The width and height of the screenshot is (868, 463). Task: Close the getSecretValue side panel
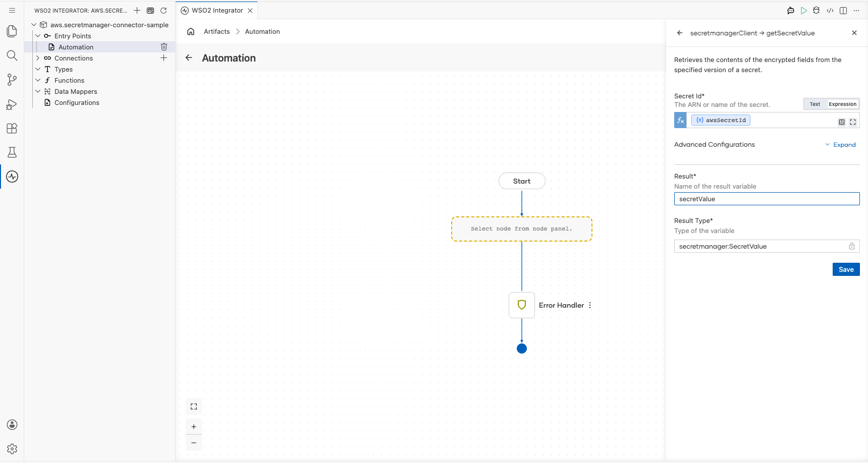click(854, 33)
